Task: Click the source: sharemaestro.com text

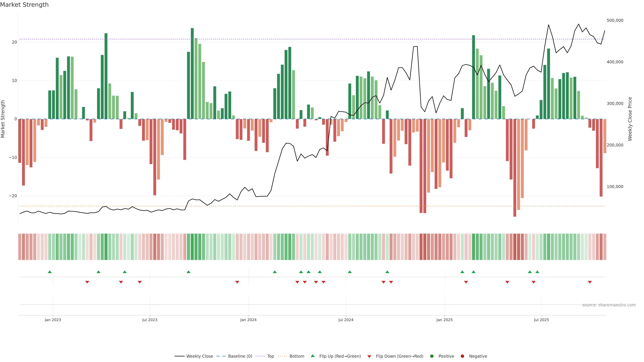Action: point(609,305)
